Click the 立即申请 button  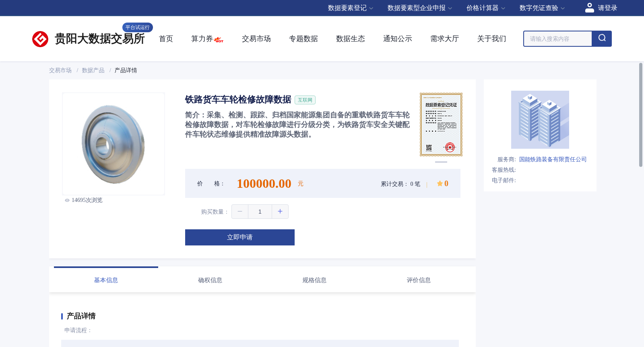(240, 237)
